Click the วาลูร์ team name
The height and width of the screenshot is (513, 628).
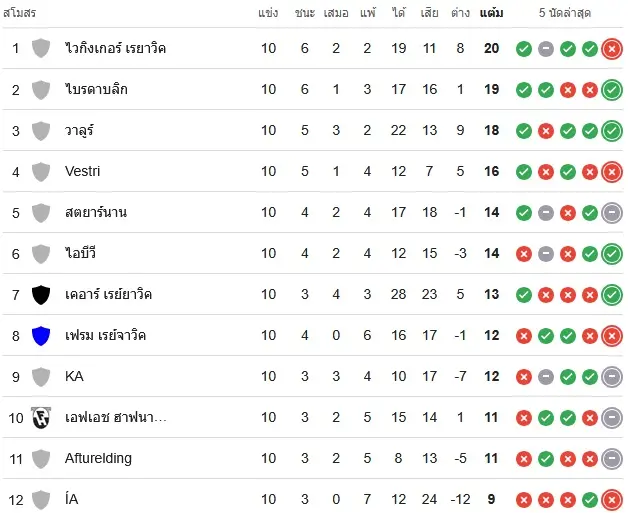[80, 130]
